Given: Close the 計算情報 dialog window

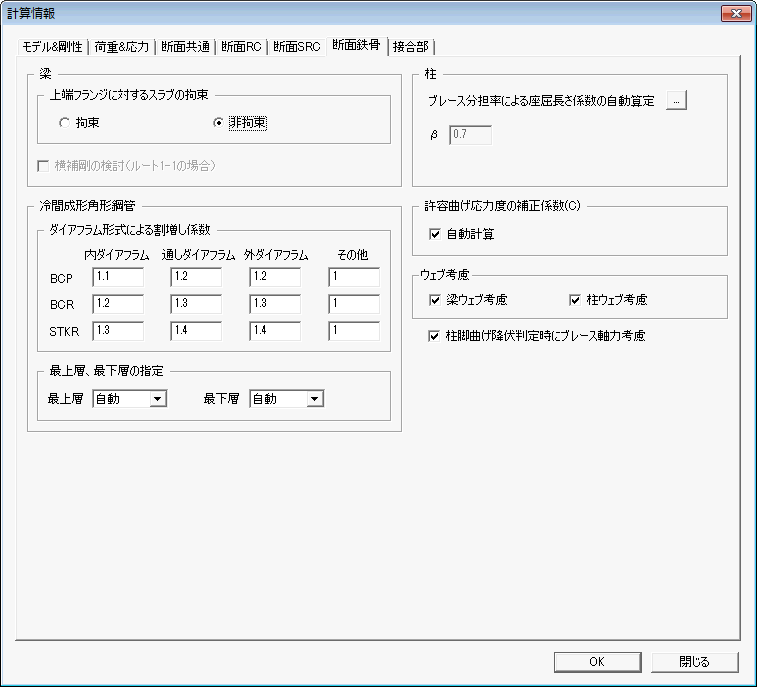Looking at the screenshot, I should tap(736, 14).
